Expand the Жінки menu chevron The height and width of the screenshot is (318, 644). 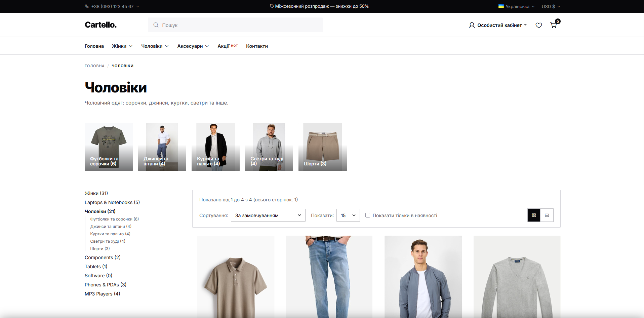pos(131,46)
